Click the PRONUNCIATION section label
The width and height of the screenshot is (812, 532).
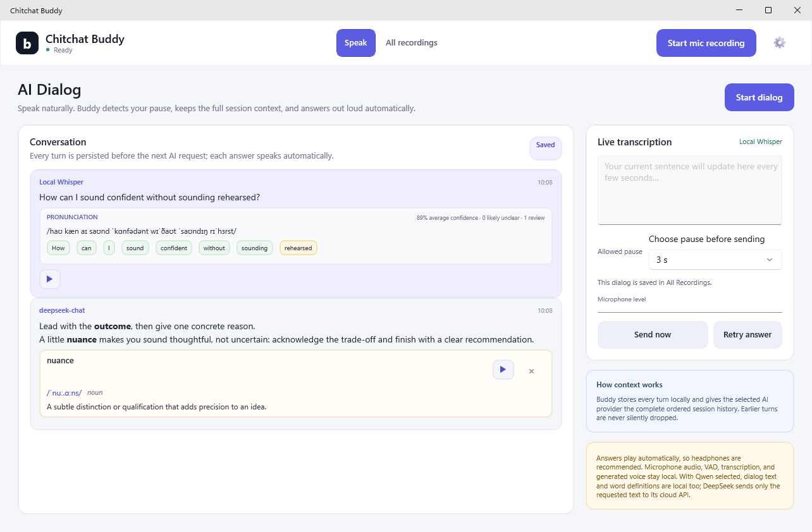(72, 217)
